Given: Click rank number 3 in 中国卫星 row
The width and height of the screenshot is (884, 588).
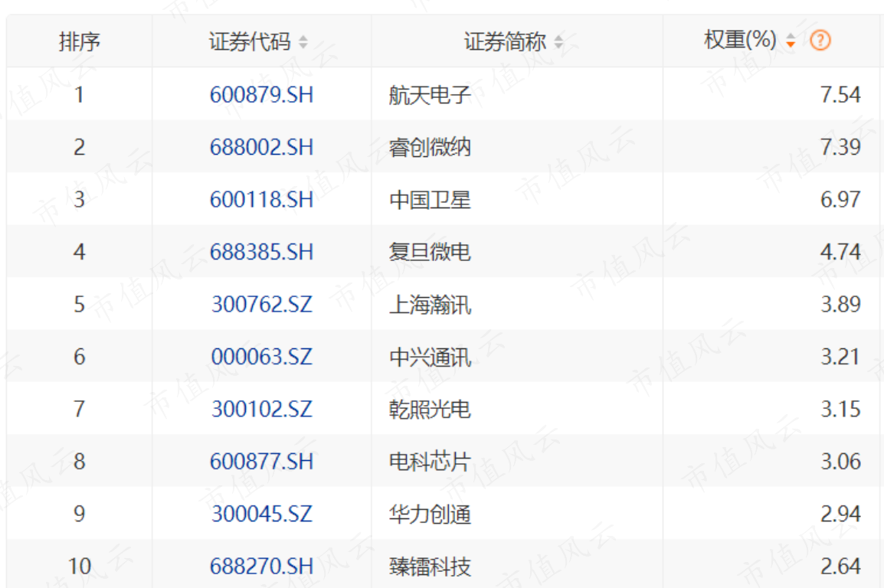Looking at the screenshot, I should [80, 199].
